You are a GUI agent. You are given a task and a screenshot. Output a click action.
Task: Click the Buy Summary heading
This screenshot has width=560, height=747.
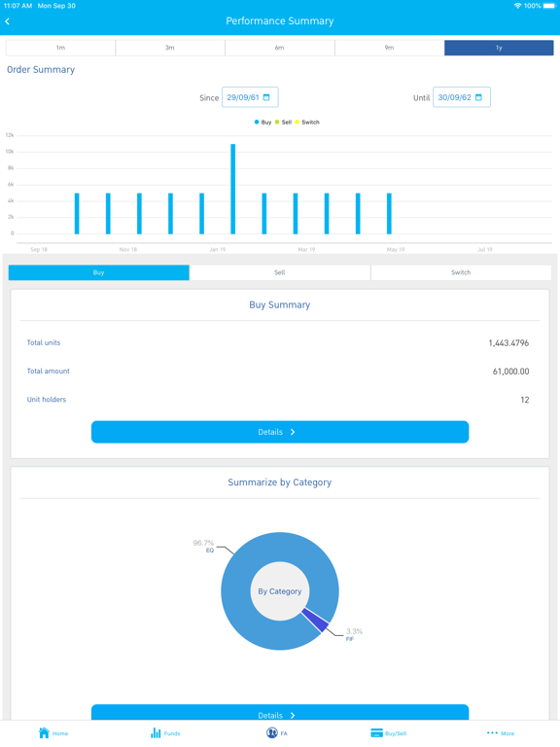point(280,304)
